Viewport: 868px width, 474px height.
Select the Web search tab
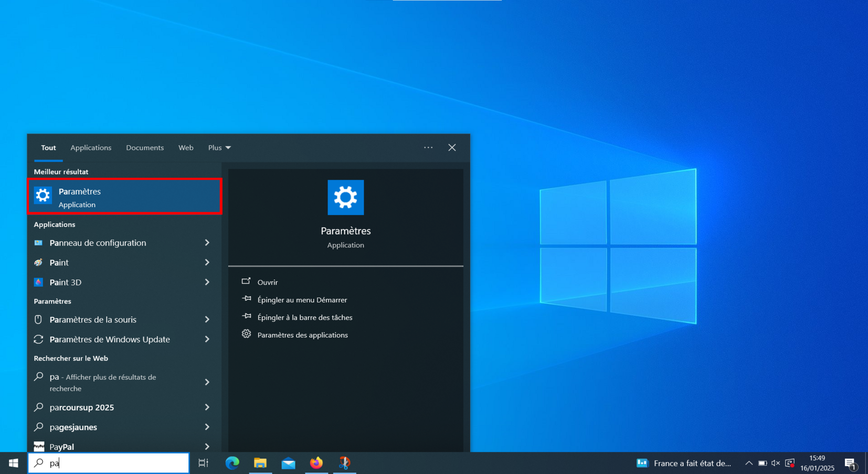pyautogui.click(x=186, y=148)
